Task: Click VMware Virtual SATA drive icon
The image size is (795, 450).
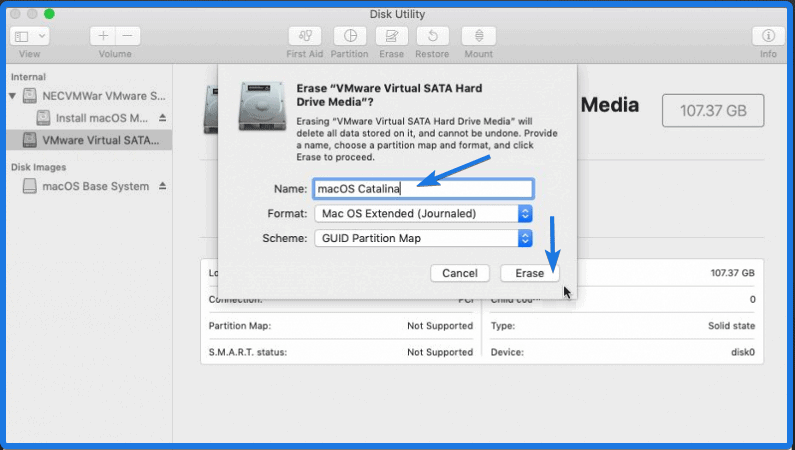Action: tap(30, 140)
